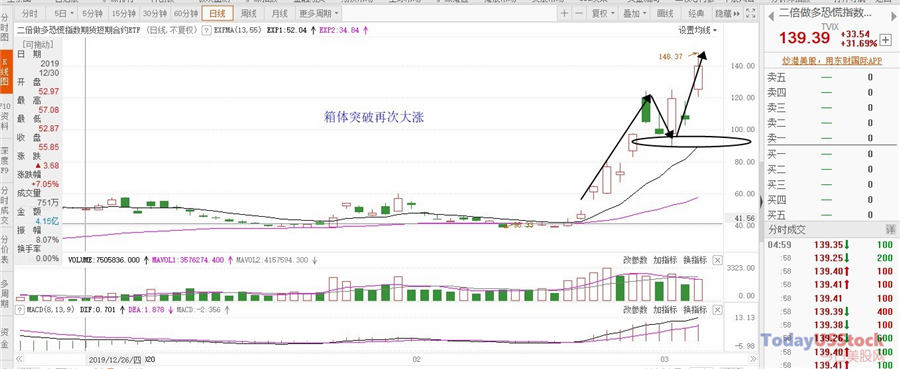Add TVIX to watchlist plus icon
Viewport: 900px width, 369px height.
(887, 40)
